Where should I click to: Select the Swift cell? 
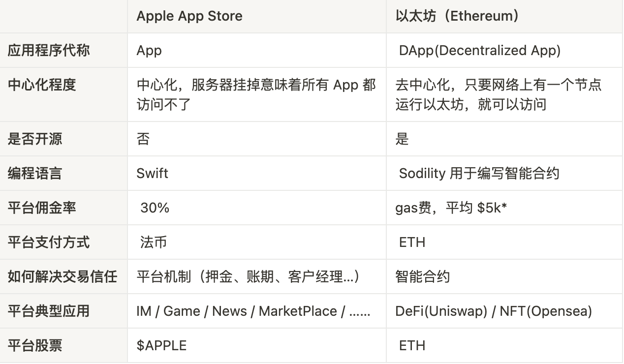tap(153, 173)
